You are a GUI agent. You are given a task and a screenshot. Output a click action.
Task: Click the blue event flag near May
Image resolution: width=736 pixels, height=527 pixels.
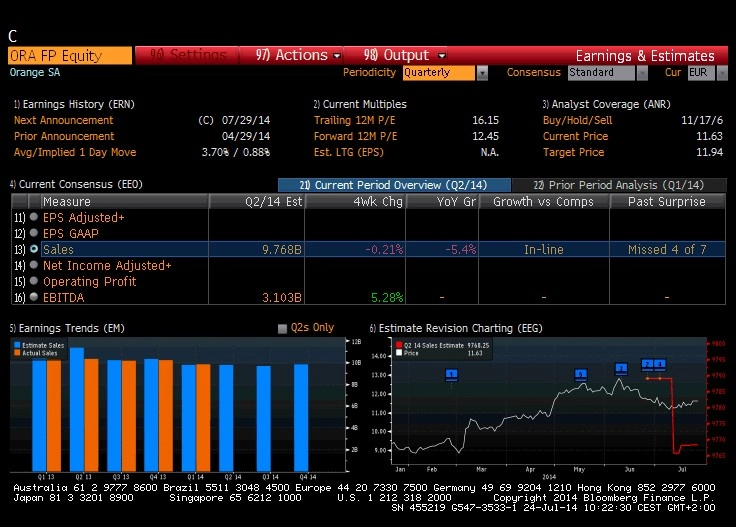coord(581,375)
